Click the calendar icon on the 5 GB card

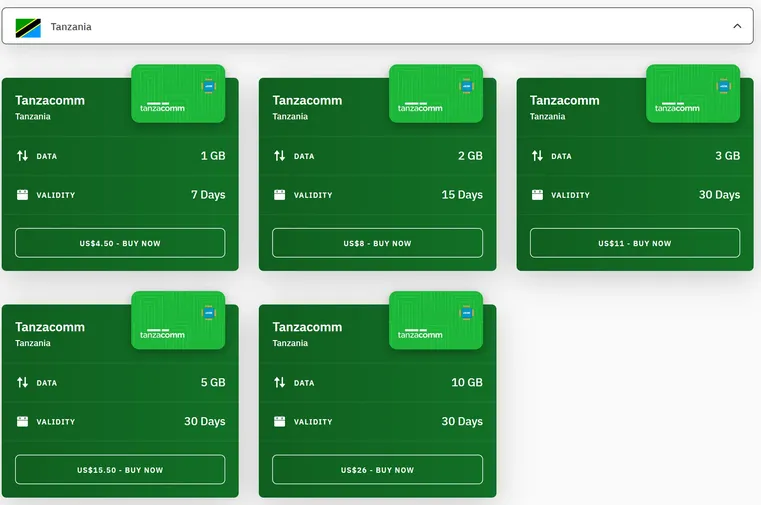[x=22, y=421]
